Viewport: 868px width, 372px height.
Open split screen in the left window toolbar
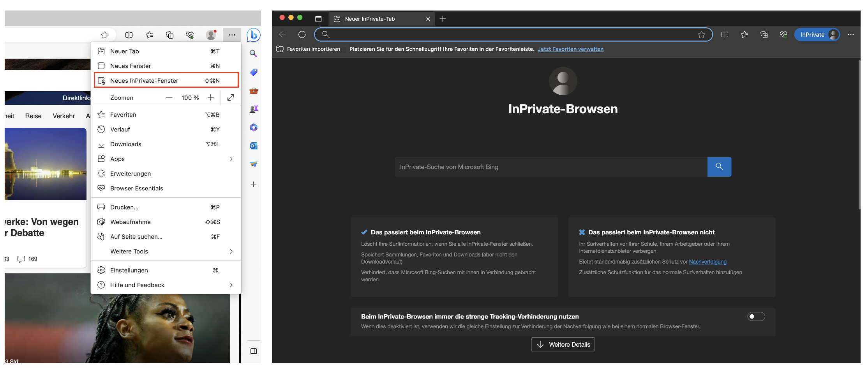tap(129, 35)
